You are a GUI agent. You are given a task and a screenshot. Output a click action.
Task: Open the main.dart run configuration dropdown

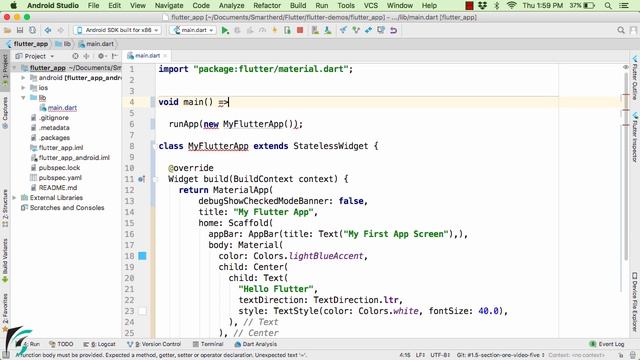point(192,30)
